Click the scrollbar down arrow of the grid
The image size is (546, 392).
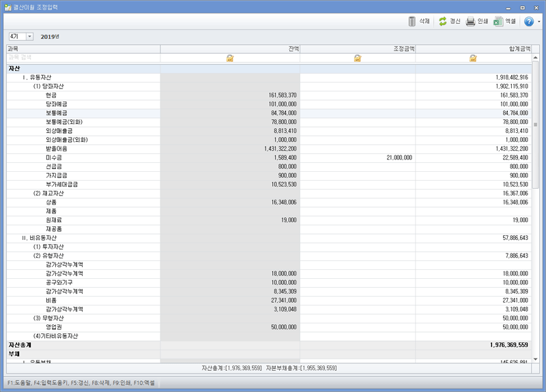click(536, 359)
